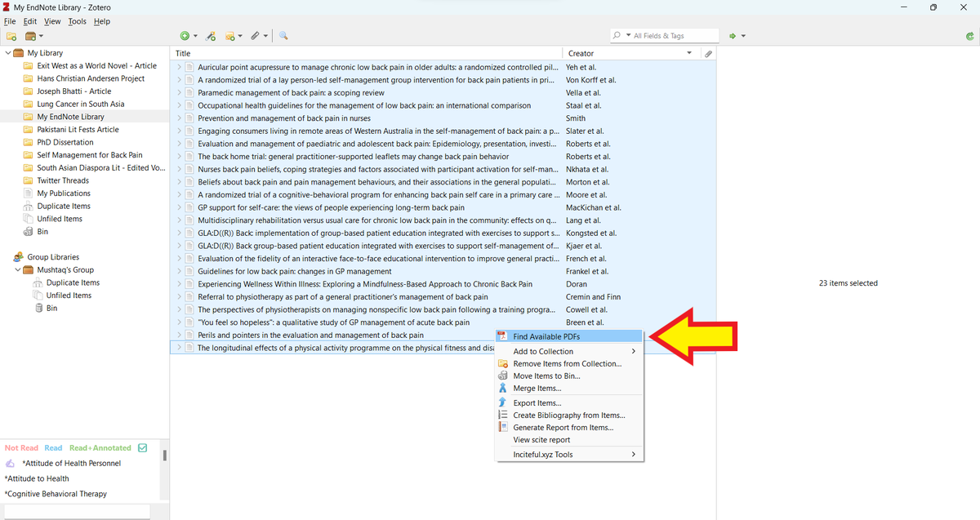Open Unfiled Items under My Library
Viewport: 980px width, 520px height.
coord(60,219)
